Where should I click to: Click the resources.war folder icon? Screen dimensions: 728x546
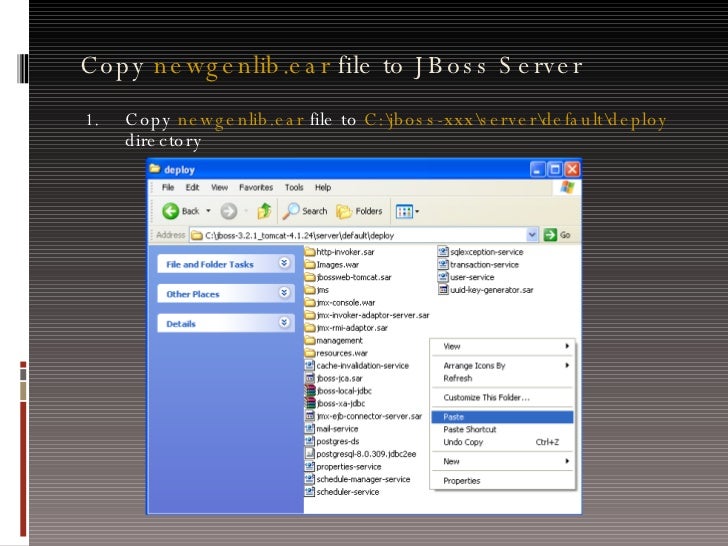(x=310, y=353)
